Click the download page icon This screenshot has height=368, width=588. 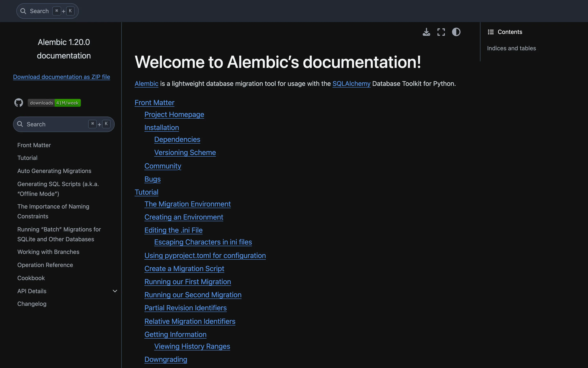[x=426, y=32]
